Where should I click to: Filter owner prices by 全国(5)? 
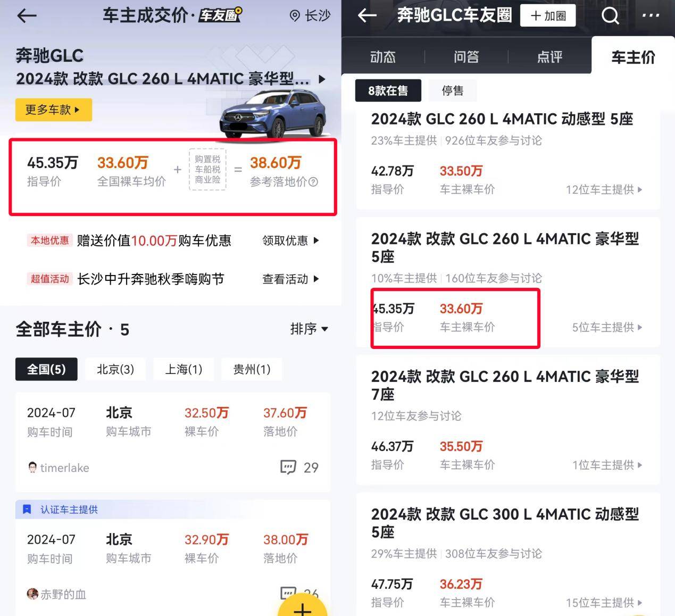point(46,369)
